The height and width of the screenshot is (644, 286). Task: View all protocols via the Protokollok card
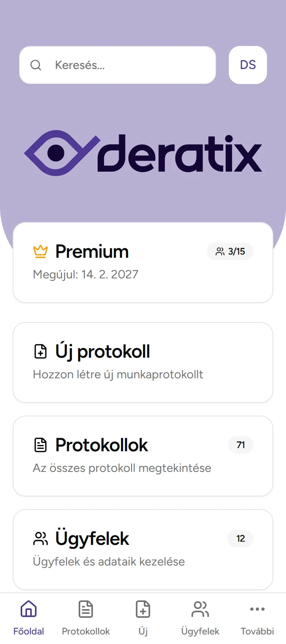coord(143,455)
